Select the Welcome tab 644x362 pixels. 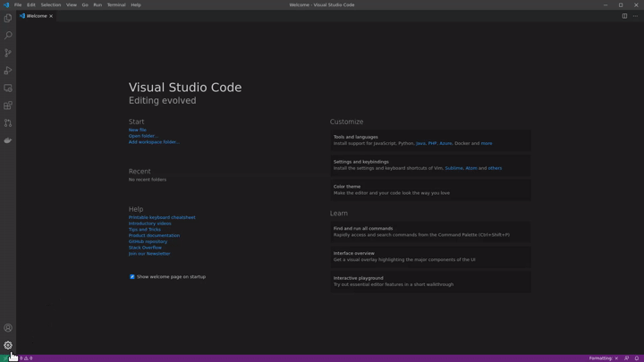tap(36, 16)
